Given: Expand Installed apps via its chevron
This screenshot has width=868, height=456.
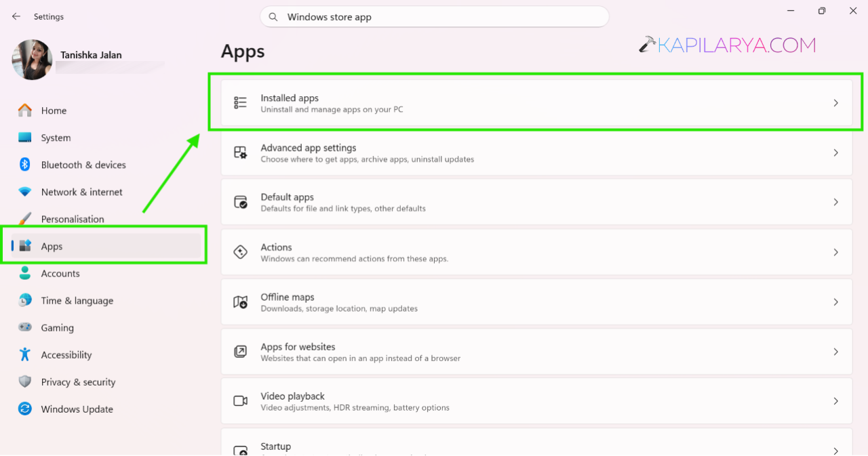Looking at the screenshot, I should pos(835,103).
